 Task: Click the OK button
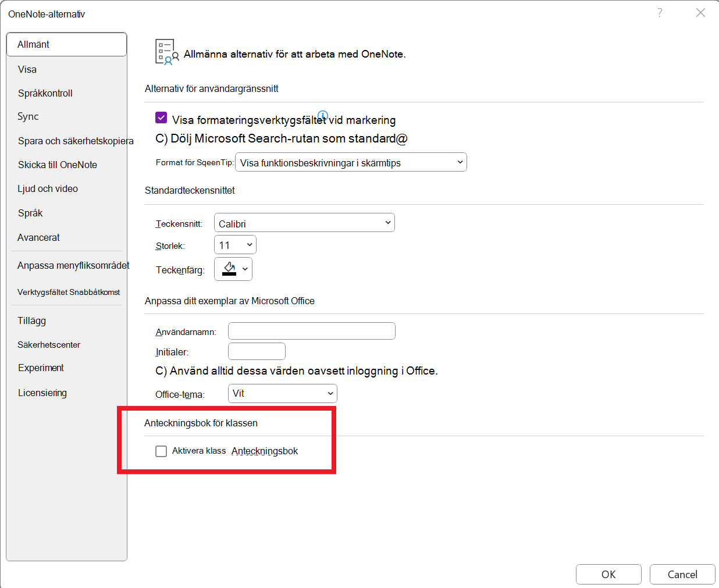tap(608, 574)
